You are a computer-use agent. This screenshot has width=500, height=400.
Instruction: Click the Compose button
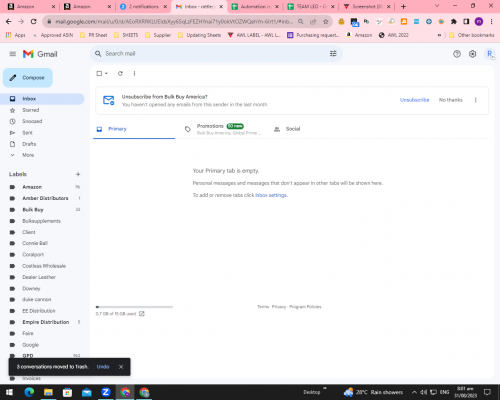[28, 78]
